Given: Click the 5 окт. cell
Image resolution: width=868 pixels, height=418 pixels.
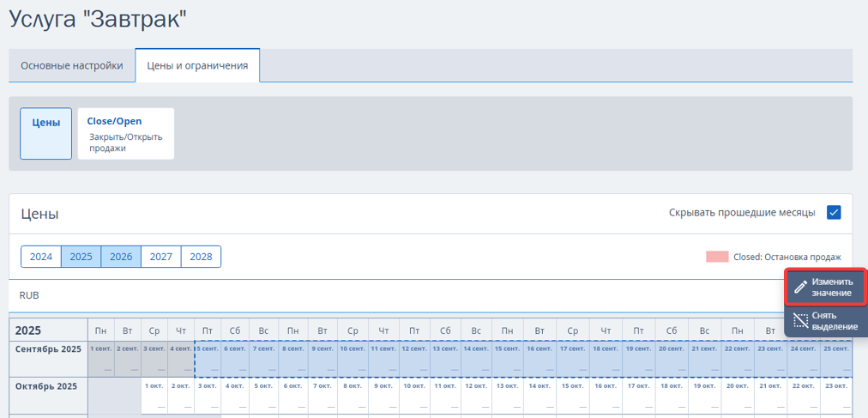Looking at the screenshot, I should coord(263,396).
